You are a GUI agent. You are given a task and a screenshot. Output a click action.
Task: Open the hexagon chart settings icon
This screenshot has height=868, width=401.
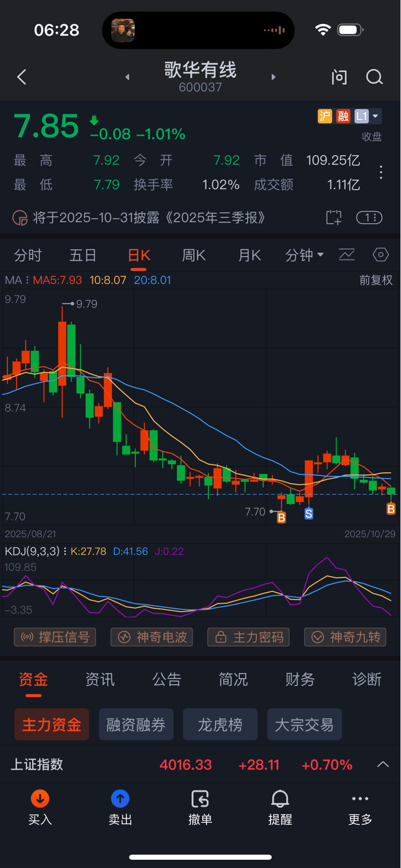click(x=381, y=254)
